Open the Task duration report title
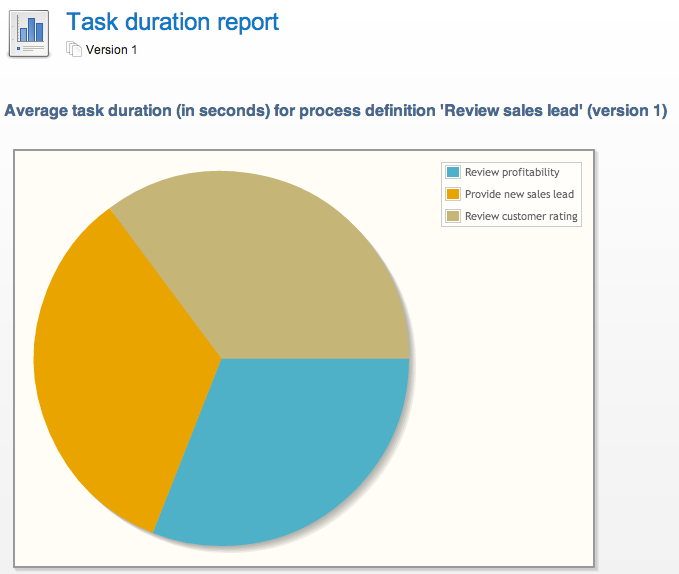This screenshot has width=679, height=574. pyautogui.click(x=172, y=21)
